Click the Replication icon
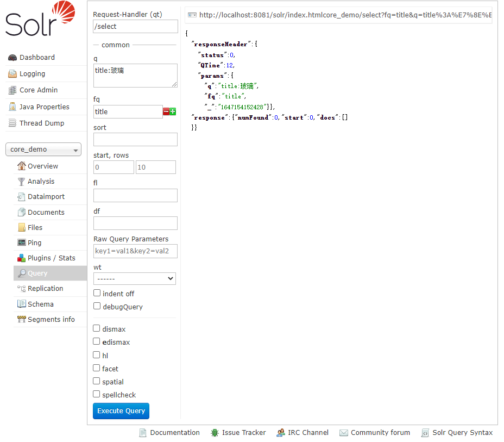Screen dimensions: 504x442 (x=22, y=289)
